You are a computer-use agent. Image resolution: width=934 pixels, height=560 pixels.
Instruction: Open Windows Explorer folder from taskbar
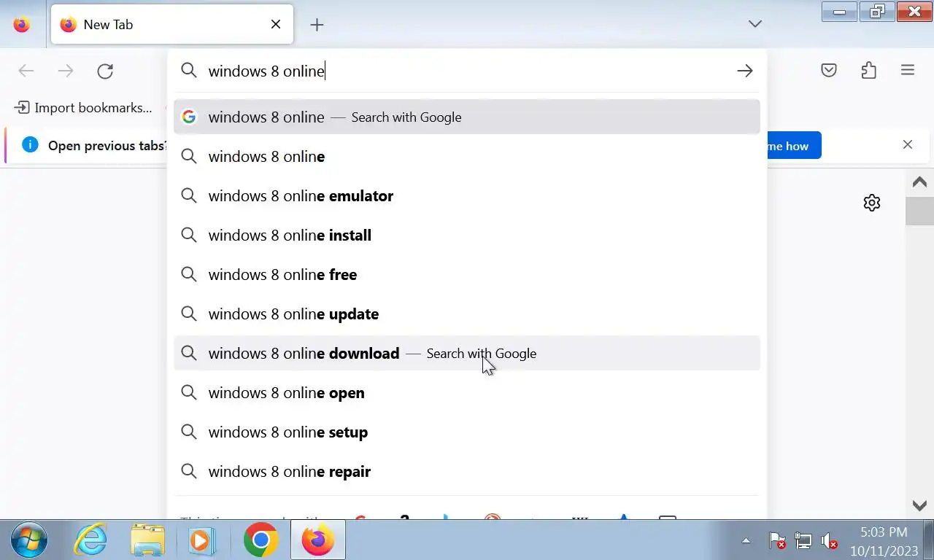tap(147, 540)
